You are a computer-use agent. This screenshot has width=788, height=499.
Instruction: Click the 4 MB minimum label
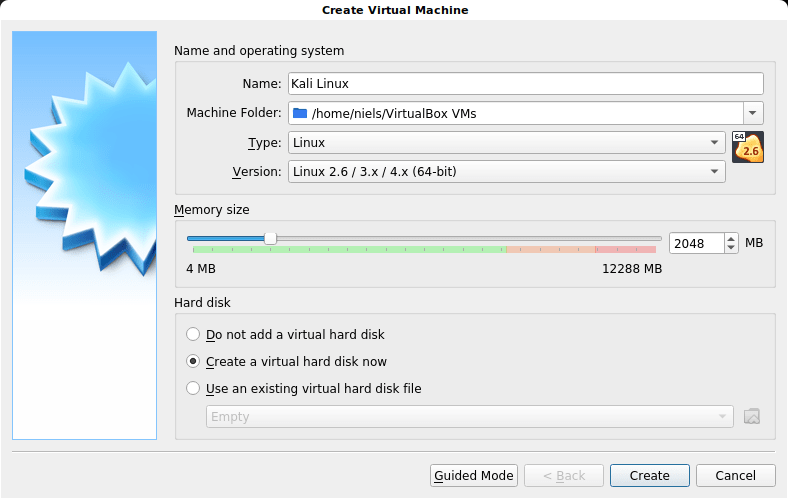pos(201,269)
